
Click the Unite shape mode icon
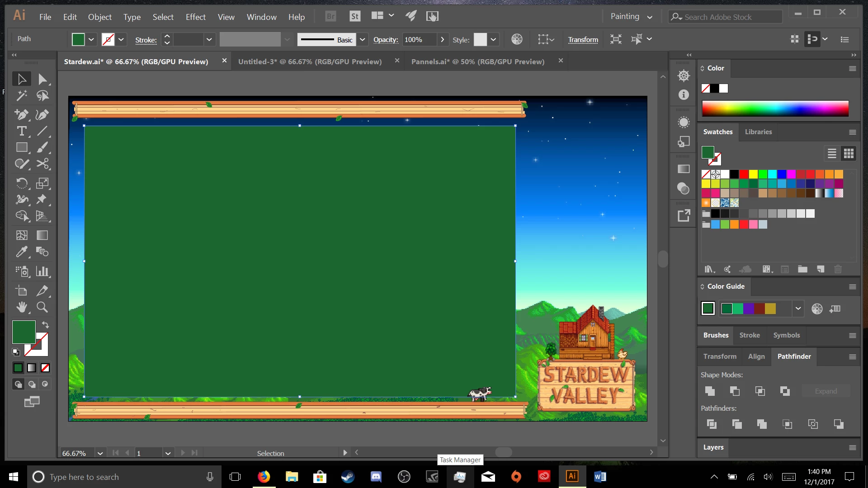710,391
